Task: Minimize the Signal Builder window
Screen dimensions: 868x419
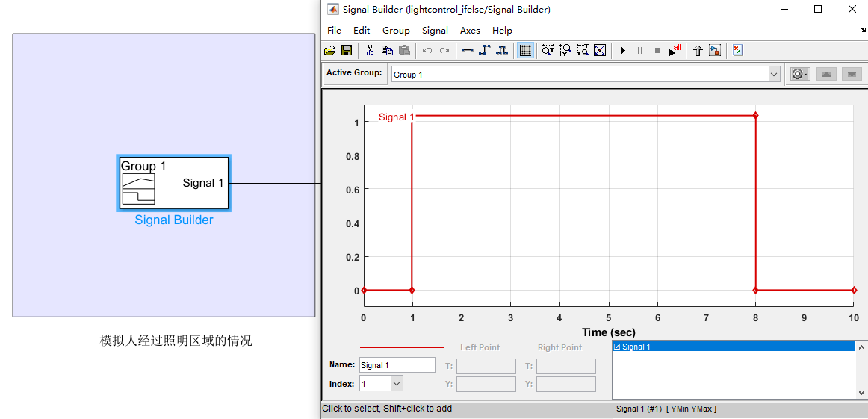Action: click(x=784, y=9)
